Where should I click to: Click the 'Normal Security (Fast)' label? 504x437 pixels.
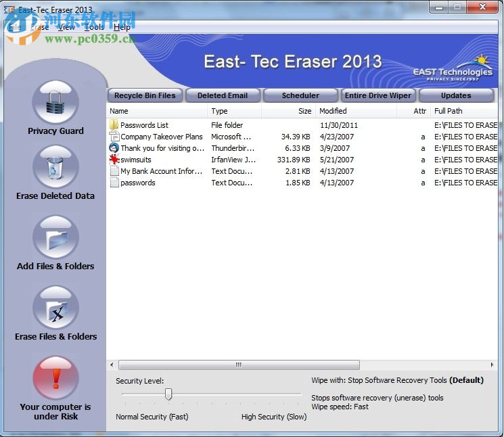tap(152, 417)
